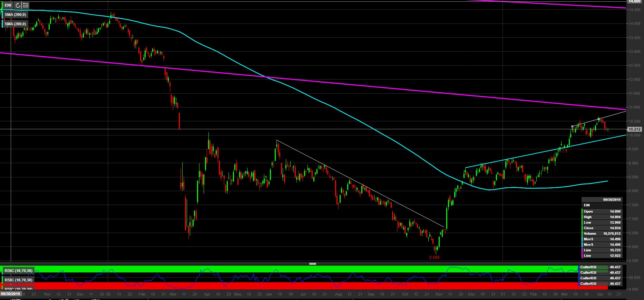
Task: Click the 5.885 low price annotation
Action: [434, 257]
